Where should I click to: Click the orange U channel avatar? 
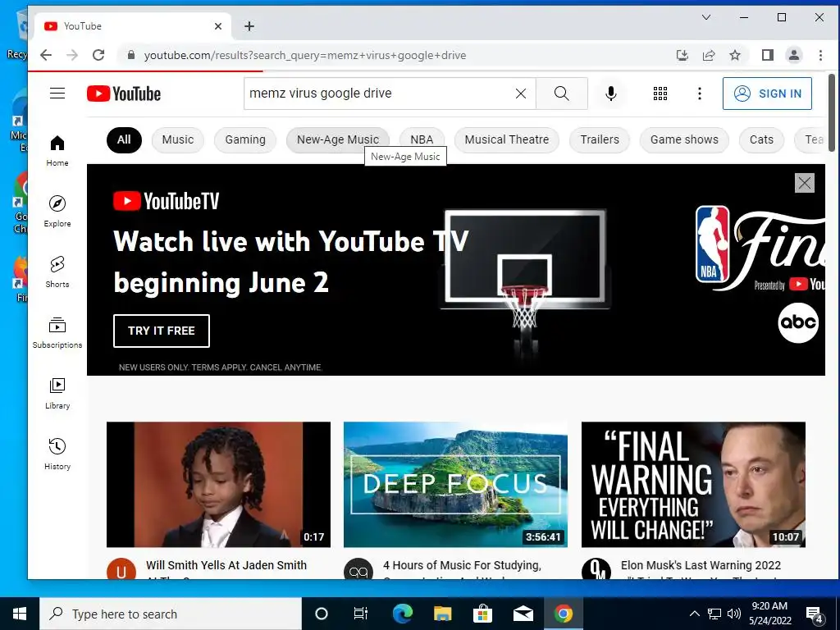(x=121, y=569)
